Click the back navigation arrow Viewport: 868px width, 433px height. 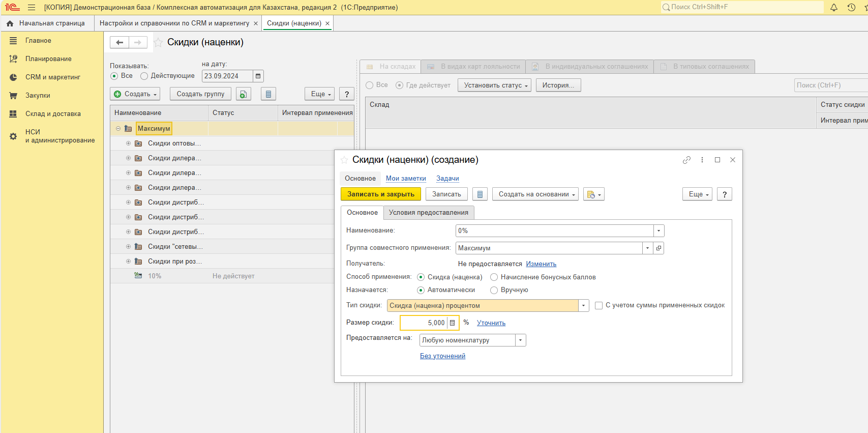pos(119,43)
